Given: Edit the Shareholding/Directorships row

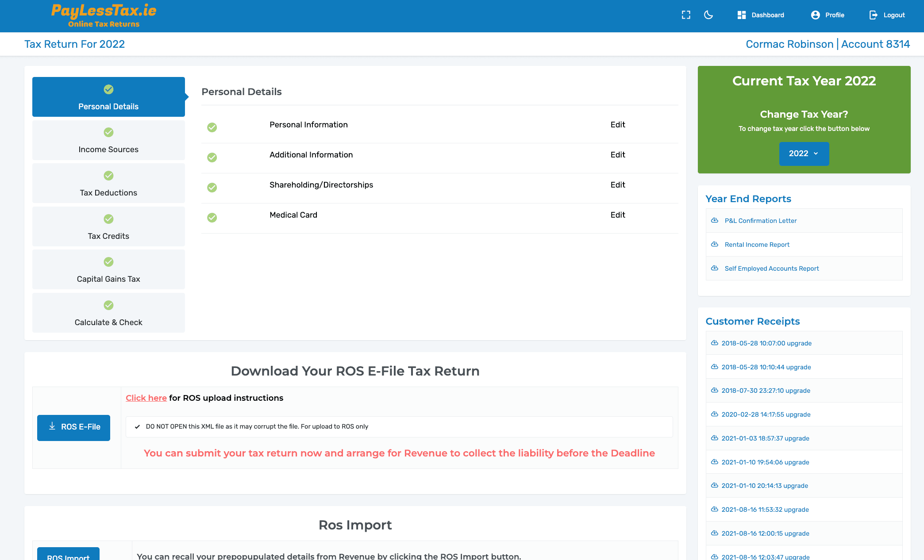Looking at the screenshot, I should coord(618,185).
